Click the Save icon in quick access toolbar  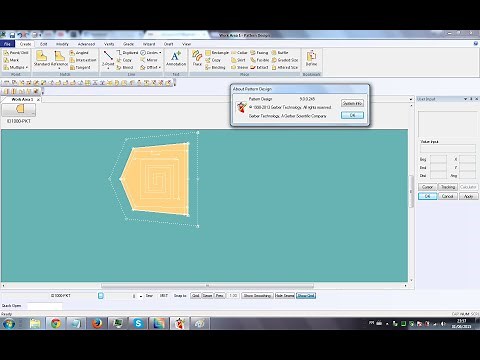pos(12,35)
